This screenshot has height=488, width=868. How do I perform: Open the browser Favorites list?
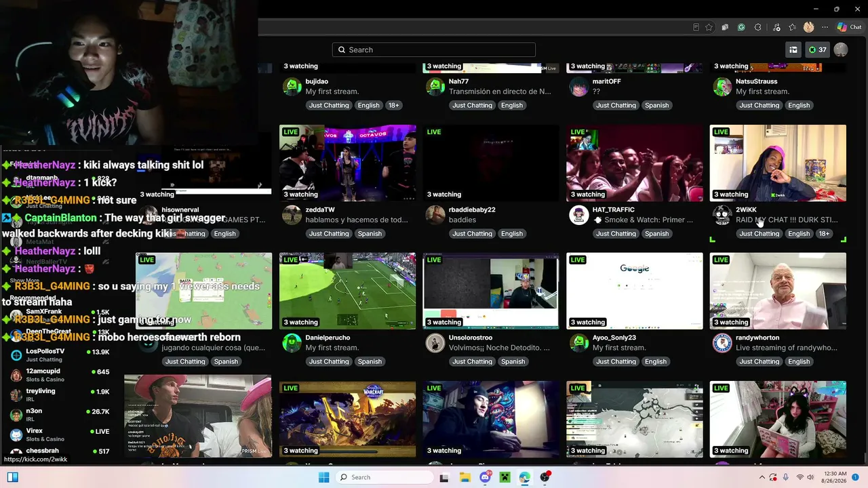click(x=792, y=27)
